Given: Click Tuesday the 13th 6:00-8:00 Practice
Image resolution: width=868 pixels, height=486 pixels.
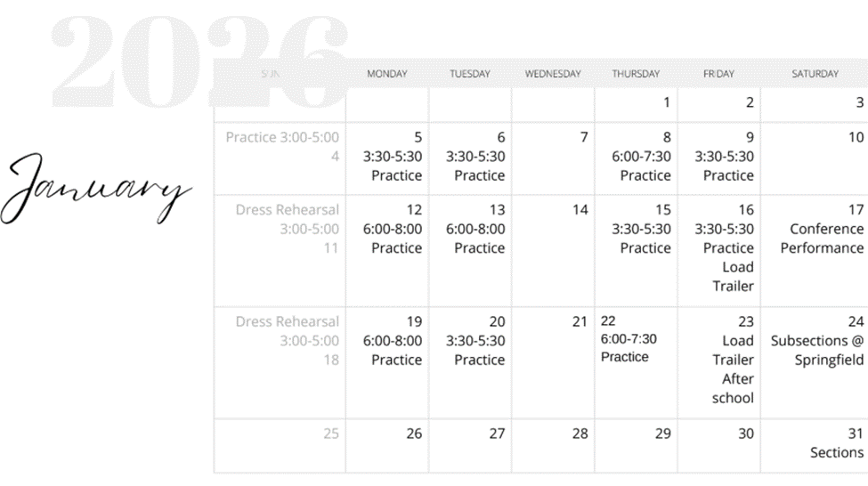Looking at the screenshot, I should (x=475, y=239).
